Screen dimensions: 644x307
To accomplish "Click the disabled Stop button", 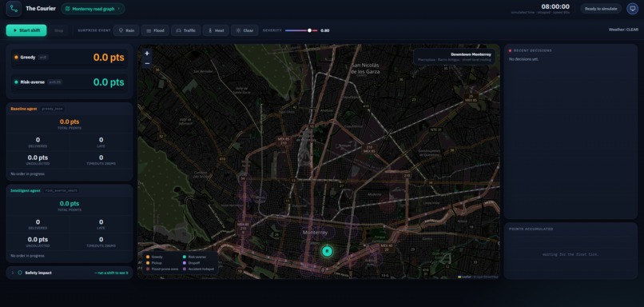I will 59,30.
